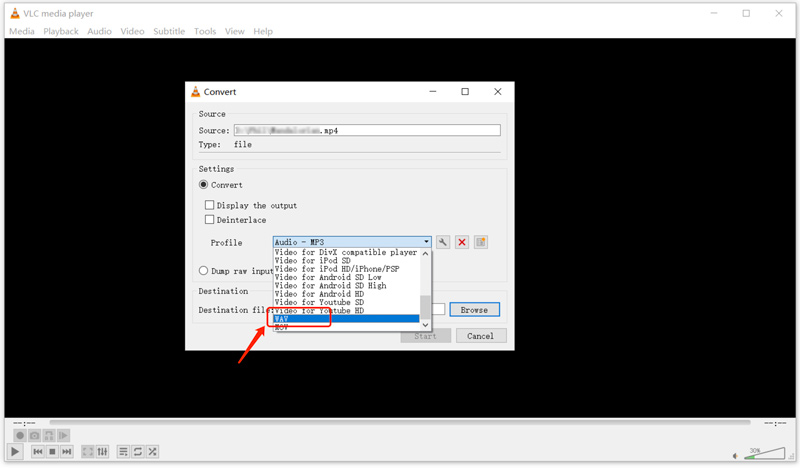
Task: Click the playback seek bar
Action: 400,423
